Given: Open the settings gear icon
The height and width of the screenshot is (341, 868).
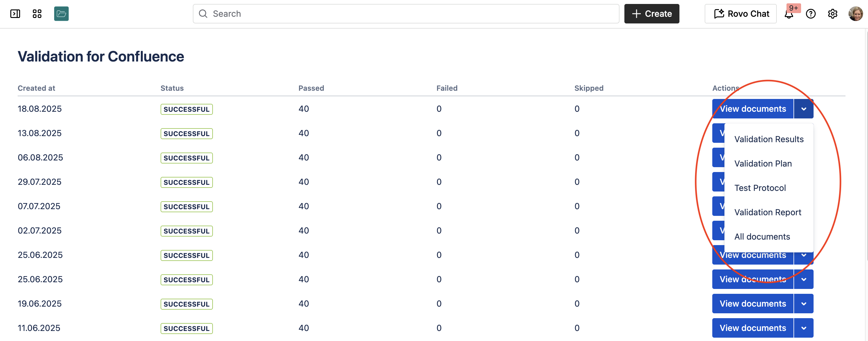Looking at the screenshot, I should (833, 14).
